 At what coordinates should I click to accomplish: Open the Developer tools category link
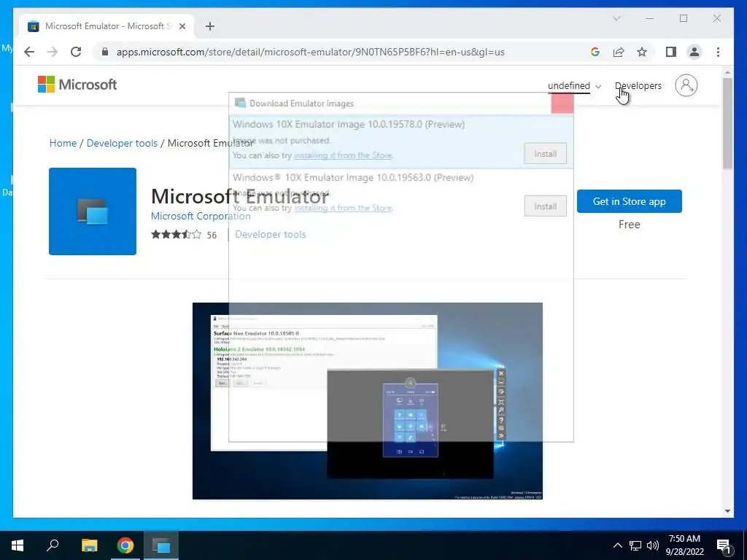[270, 234]
